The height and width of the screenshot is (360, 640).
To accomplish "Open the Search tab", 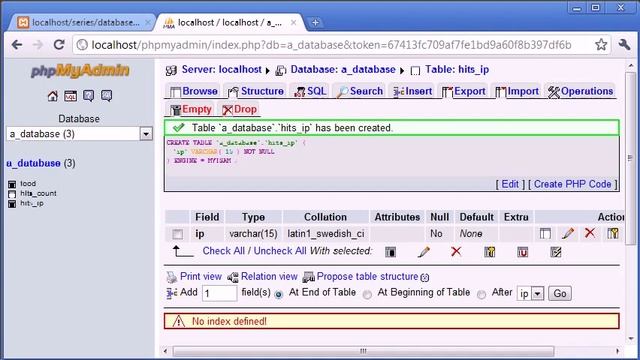I will coord(360,91).
